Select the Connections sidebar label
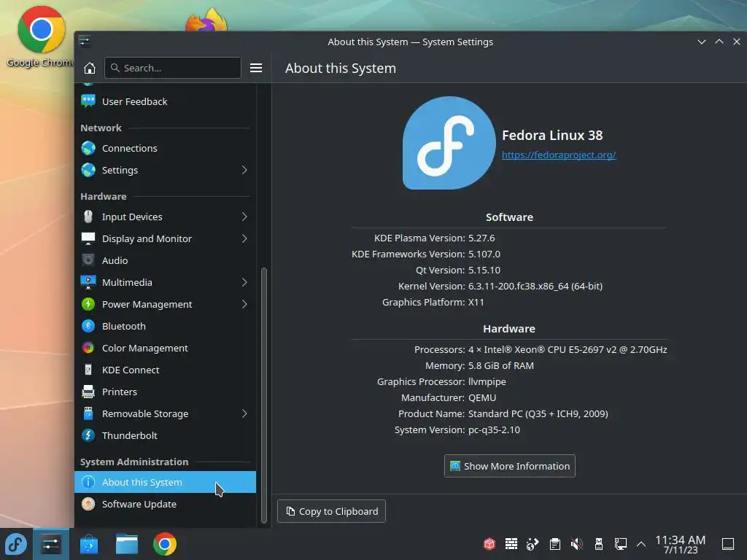Screen dimensions: 747x560 pos(130,148)
